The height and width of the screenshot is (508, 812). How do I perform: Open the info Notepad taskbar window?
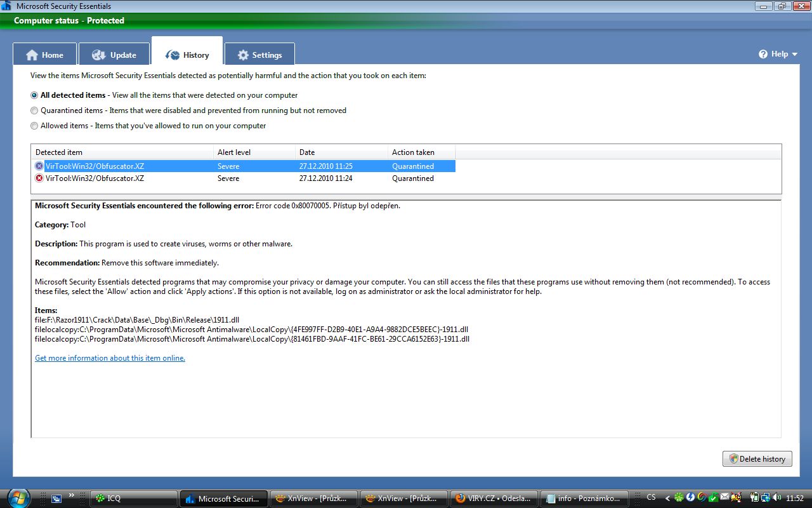[x=584, y=498]
